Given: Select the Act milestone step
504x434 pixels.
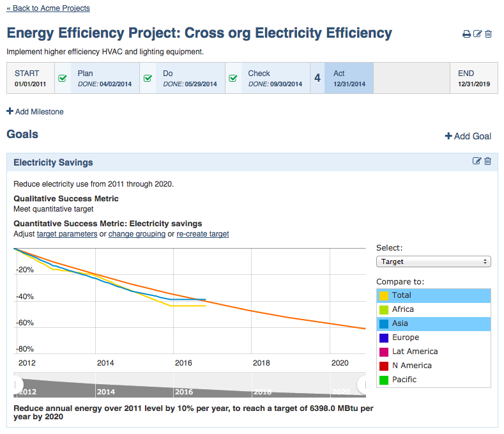Looking at the screenshot, I should [349, 78].
